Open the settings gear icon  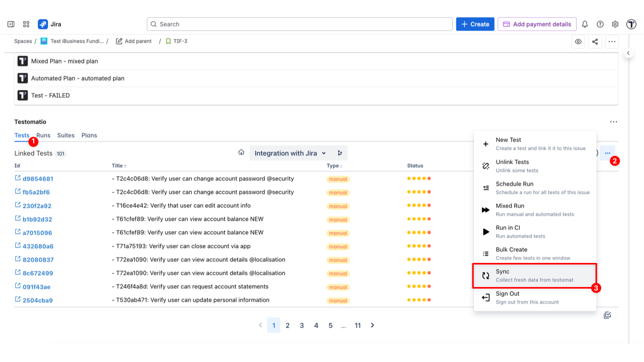point(615,24)
